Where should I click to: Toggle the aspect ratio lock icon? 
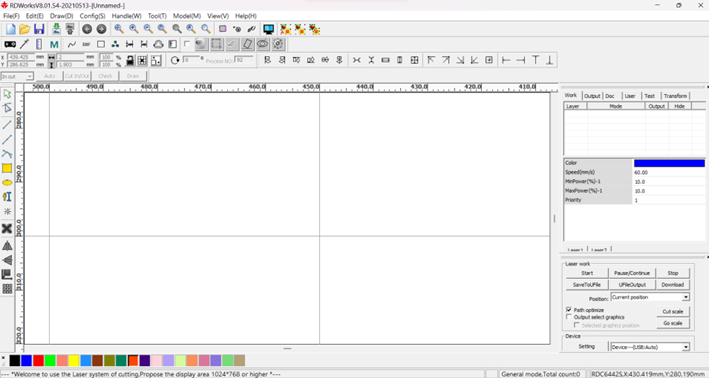pos(130,61)
